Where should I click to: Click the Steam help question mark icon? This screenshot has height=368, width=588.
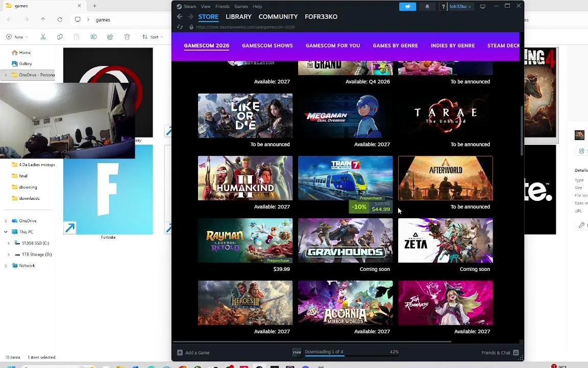443,6
